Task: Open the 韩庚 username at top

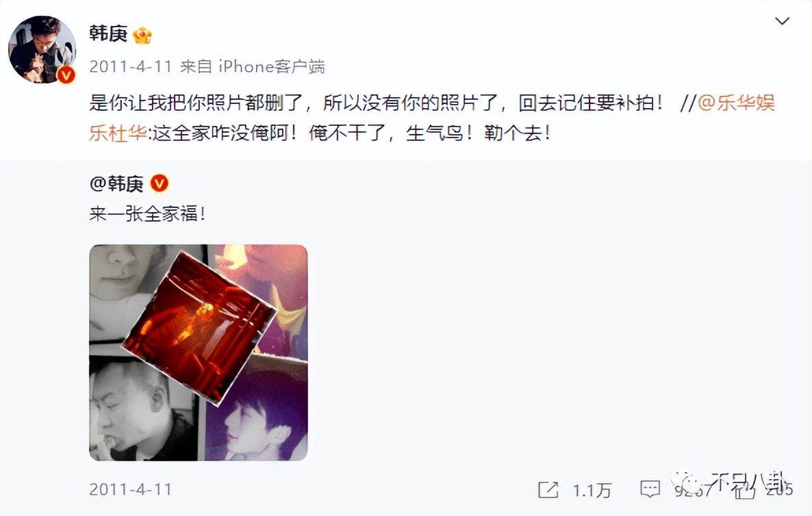Action: pos(108,34)
